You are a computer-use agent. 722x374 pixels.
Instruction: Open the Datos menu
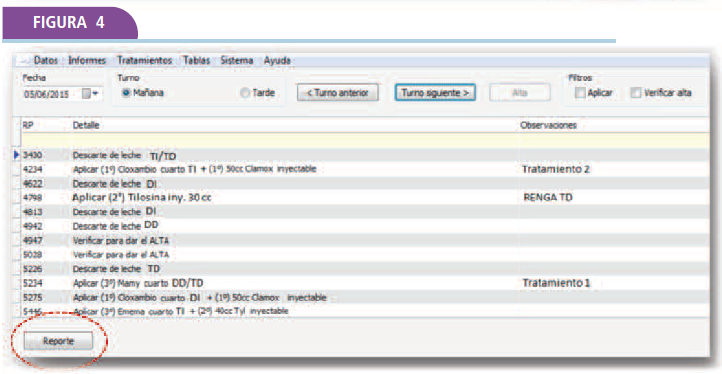click(46, 60)
